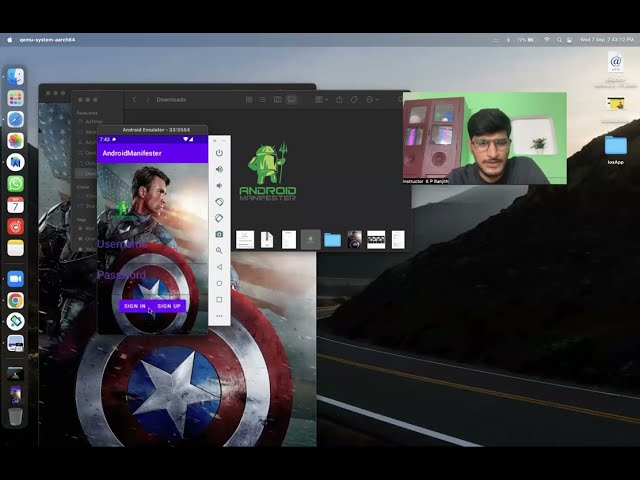Open Finder group-by dropdown
The width and height of the screenshot is (640, 480).
pos(321,100)
